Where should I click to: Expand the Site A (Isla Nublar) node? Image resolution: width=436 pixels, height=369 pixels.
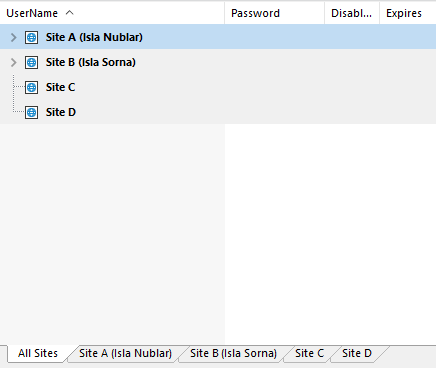click(13, 37)
